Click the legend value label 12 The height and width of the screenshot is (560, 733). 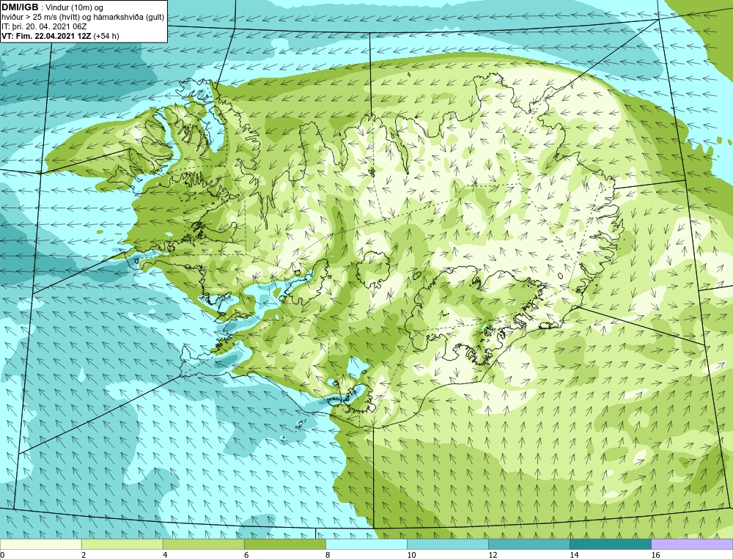tap(493, 555)
